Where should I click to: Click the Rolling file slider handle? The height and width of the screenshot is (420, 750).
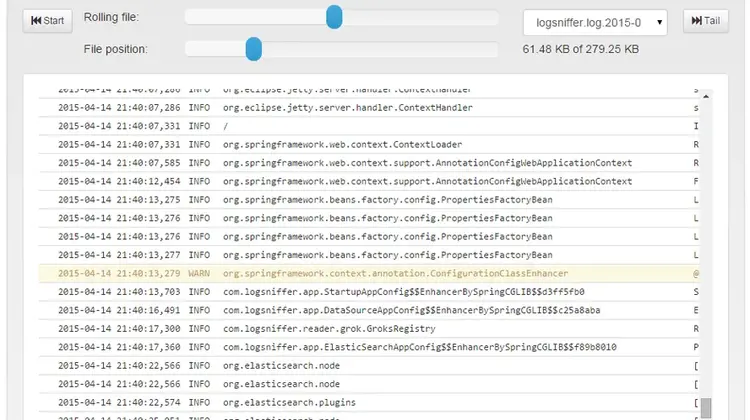334,17
